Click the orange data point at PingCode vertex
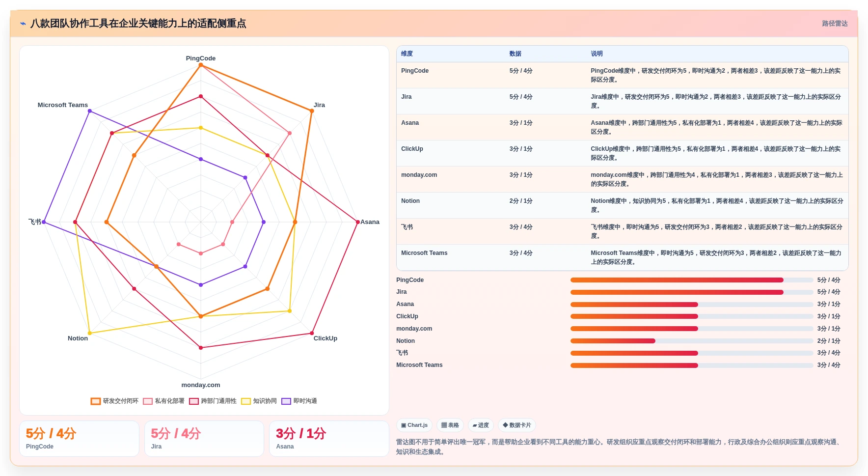 coord(201,65)
